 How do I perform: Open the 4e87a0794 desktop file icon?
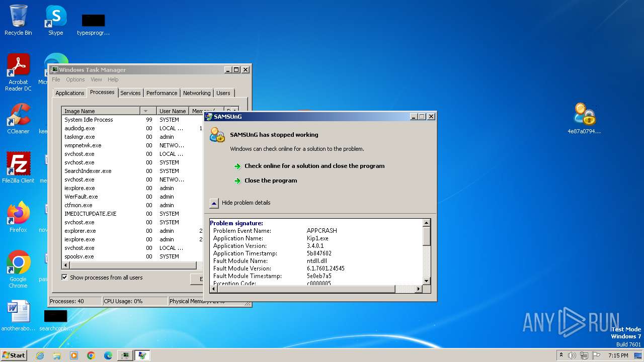pos(584,118)
